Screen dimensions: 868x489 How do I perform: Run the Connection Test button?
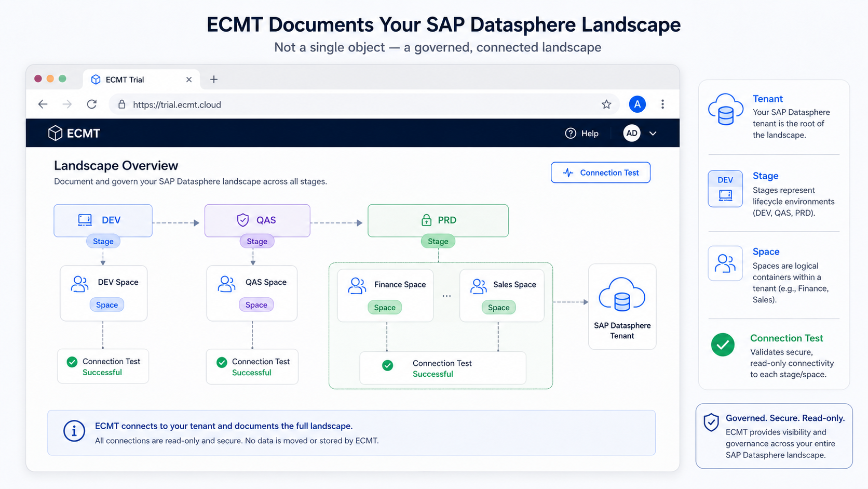coord(601,173)
